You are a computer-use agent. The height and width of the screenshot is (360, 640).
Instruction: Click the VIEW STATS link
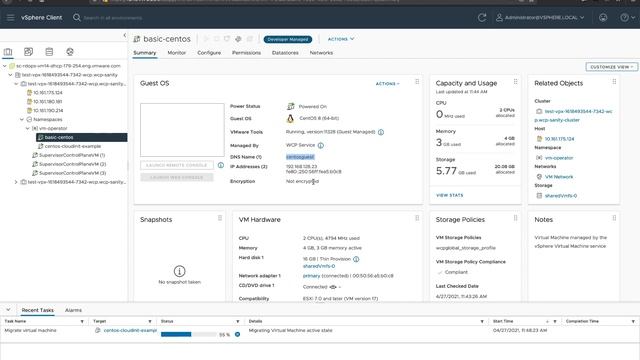449,195
